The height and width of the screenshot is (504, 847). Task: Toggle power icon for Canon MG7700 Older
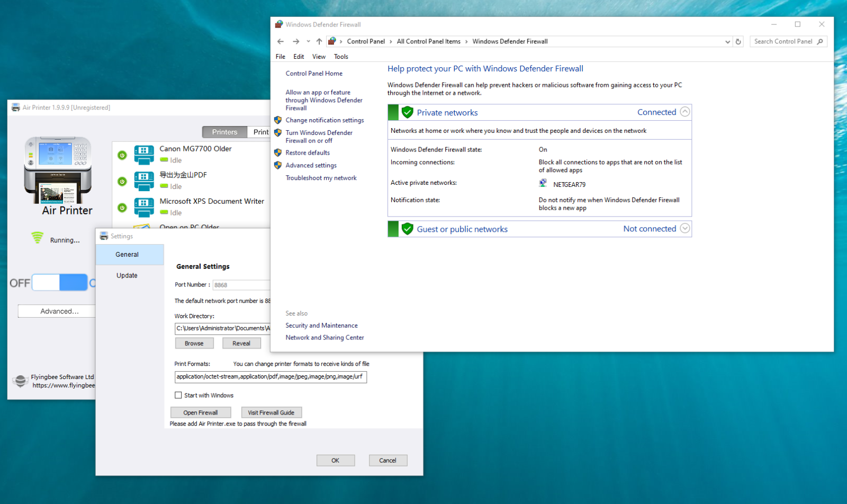[122, 155]
